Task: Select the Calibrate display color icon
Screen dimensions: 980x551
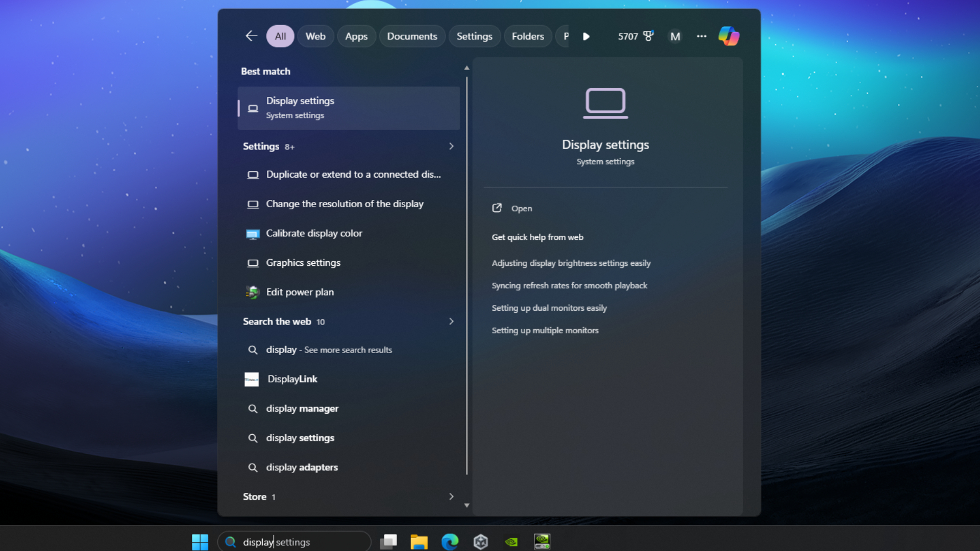Action: 253,234
